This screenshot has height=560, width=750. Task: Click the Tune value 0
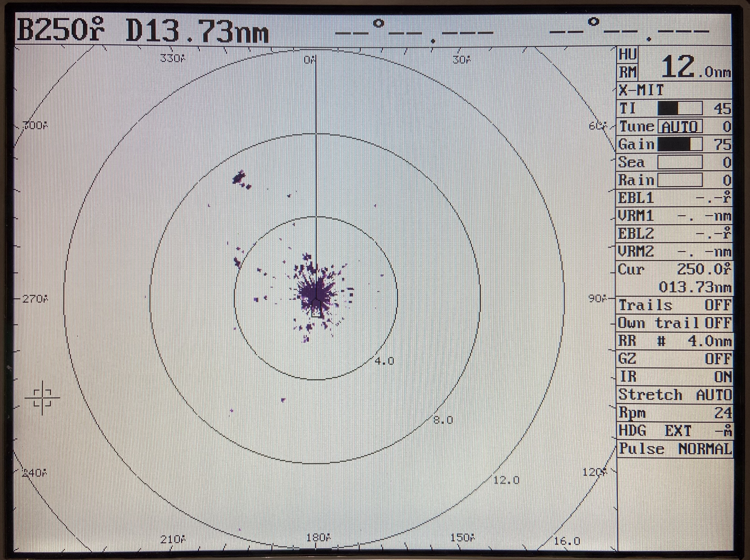[x=726, y=127]
